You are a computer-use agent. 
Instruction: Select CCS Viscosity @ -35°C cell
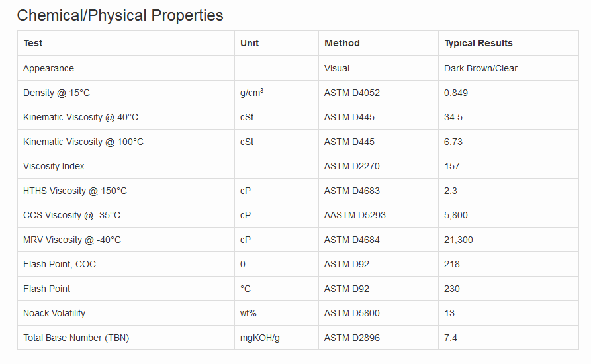(x=71, y=215)
